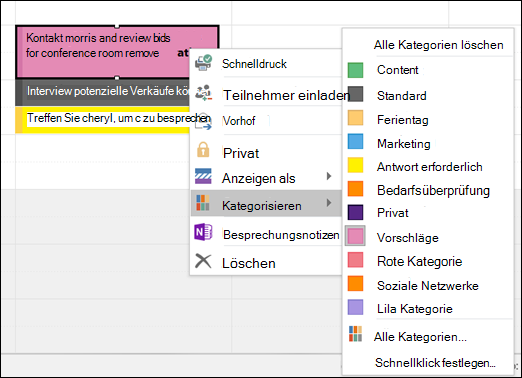This screenshot has height=378, width=522.
Task: Click the Schnelldruck printer icon
Action: [x=203, y=63]
